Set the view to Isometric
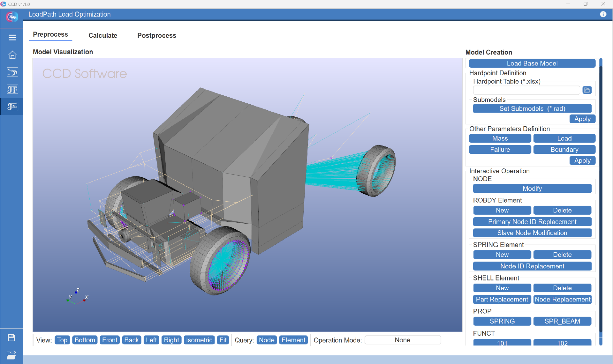 point(199,340)
